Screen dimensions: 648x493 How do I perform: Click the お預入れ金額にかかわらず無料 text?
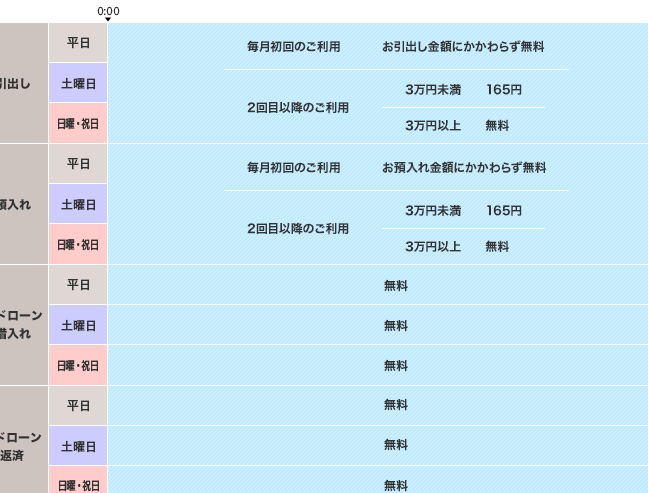click(x=463, y=168)
